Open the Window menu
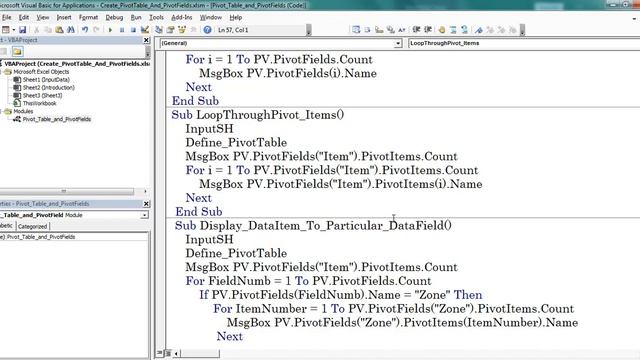The image size is (640, 360). [211, 18]
